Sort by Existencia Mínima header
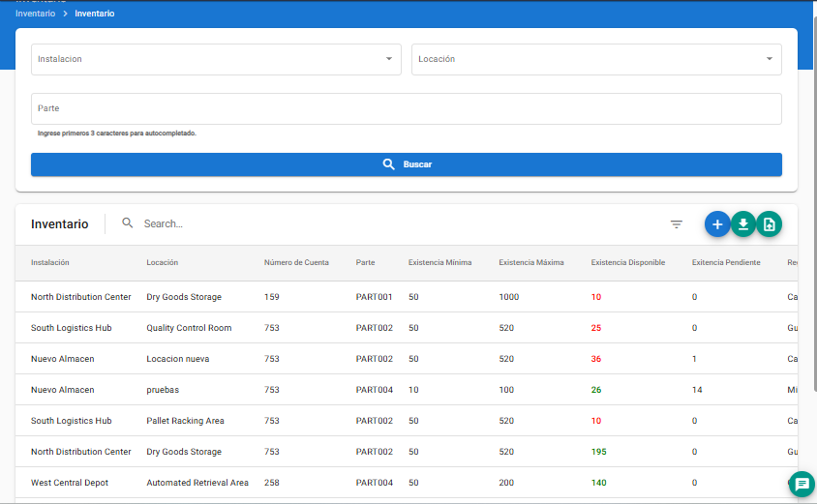 click(x=439, y=262)
